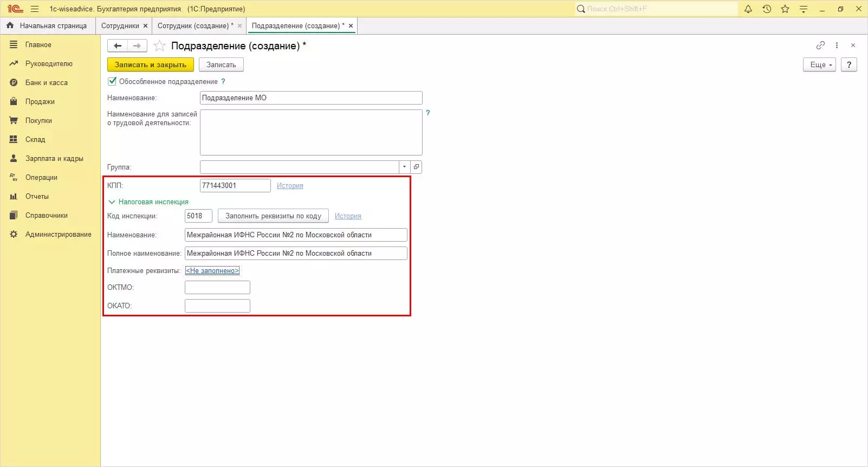868x467 pixels.
Task: Open favorites star in title bar
Action: (785, 9)
